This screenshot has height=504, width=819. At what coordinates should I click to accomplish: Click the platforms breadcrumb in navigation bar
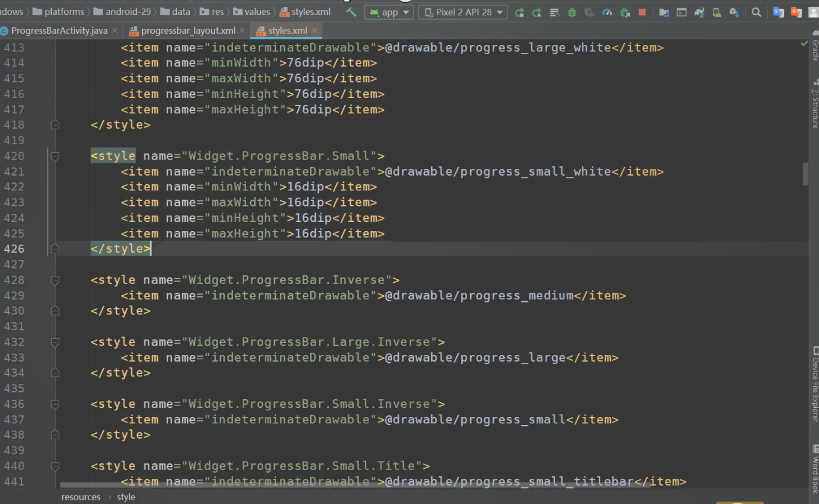[58, 12]
